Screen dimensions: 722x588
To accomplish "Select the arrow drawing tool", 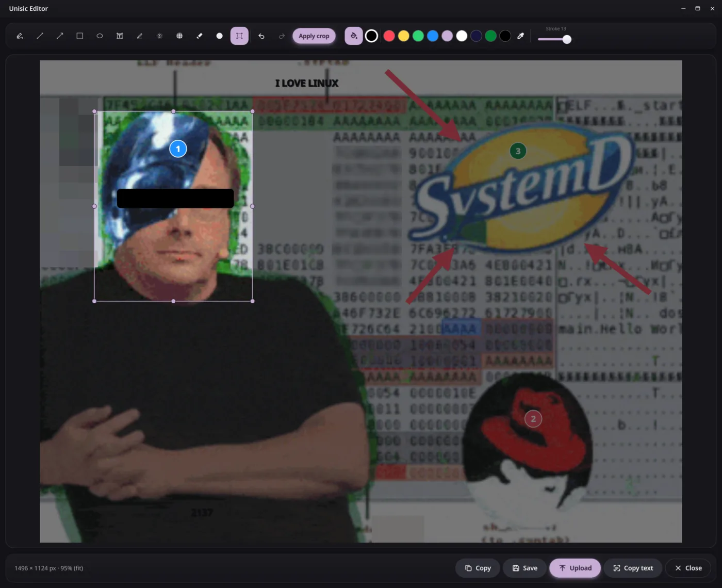I will point(60,36).
